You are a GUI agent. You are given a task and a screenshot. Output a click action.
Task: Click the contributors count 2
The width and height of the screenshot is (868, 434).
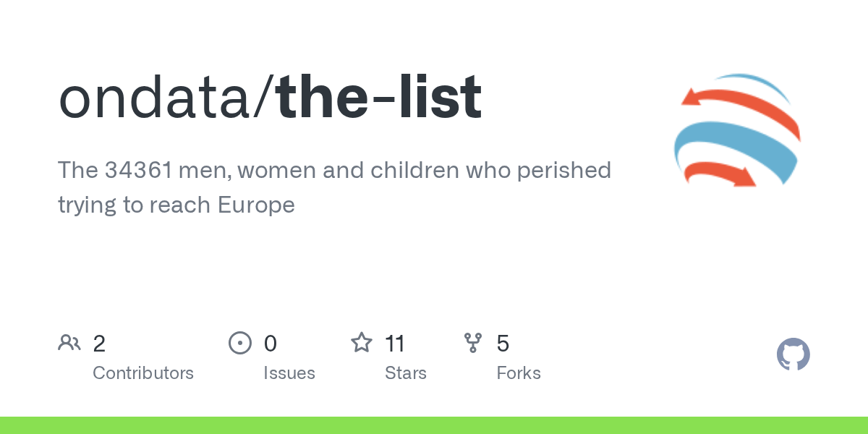[100, 344]
